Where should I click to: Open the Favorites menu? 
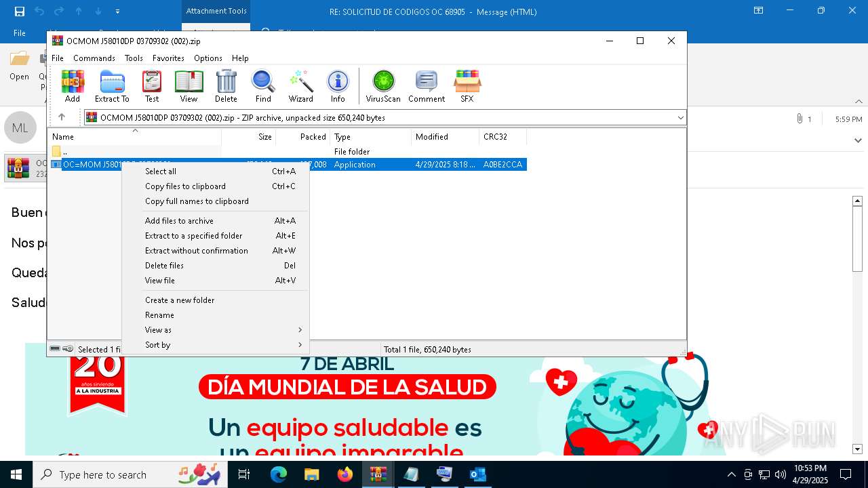168,58
